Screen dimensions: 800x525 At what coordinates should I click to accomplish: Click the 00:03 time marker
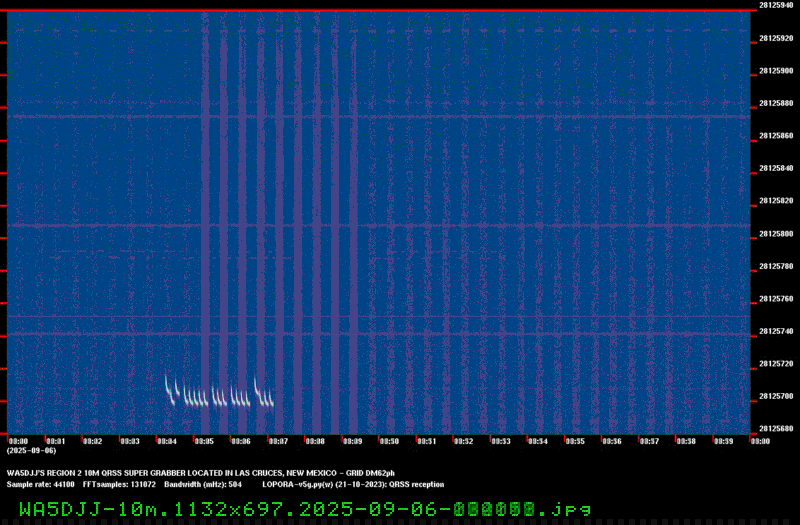130,441
